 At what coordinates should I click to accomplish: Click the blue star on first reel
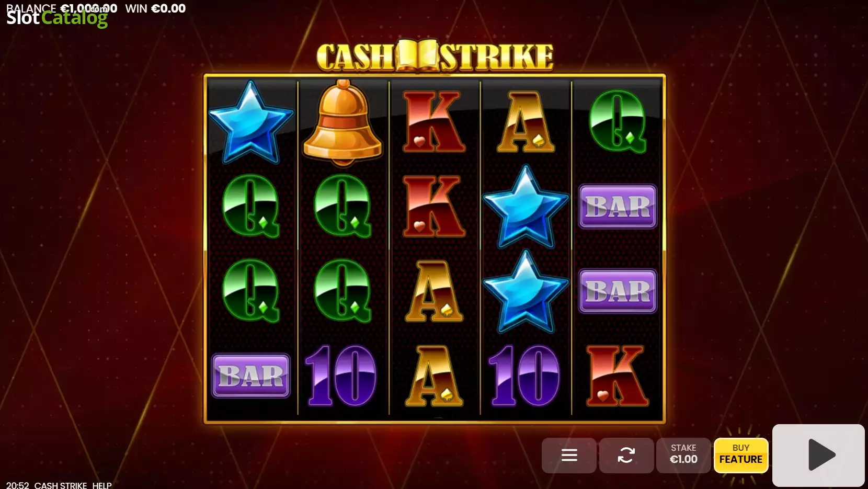pyautogui.click(x=251, y=122)
